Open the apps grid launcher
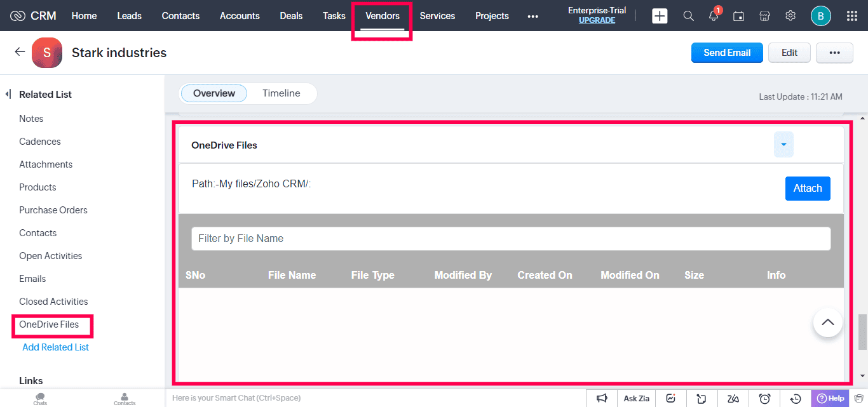868x407 pixels. (x=852, y=16)
